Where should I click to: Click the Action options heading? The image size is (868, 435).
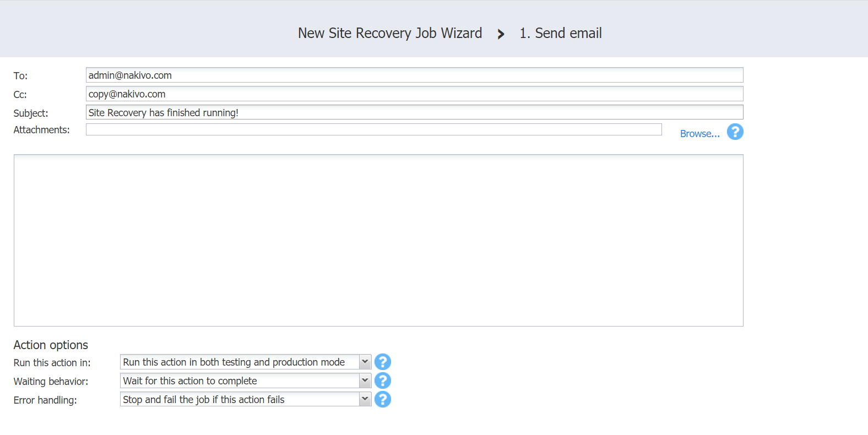click(51, 345)
